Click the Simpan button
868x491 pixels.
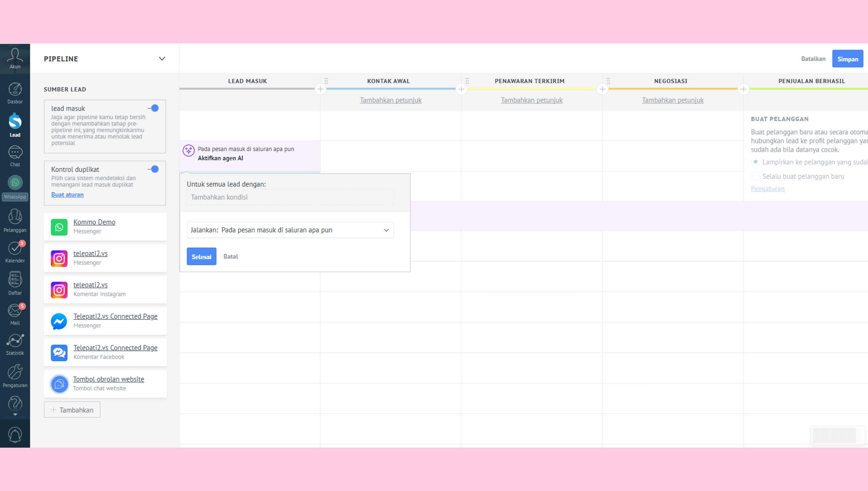tap(847, 59)
